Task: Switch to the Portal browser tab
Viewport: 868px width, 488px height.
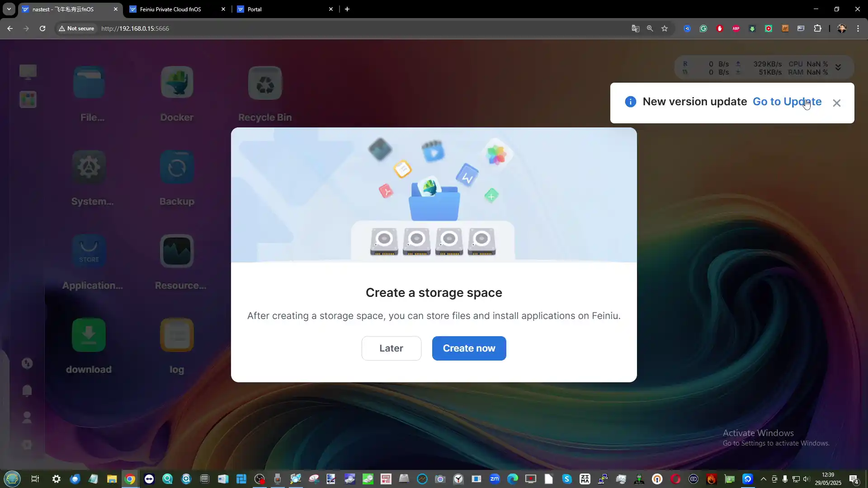Action: 285,9
